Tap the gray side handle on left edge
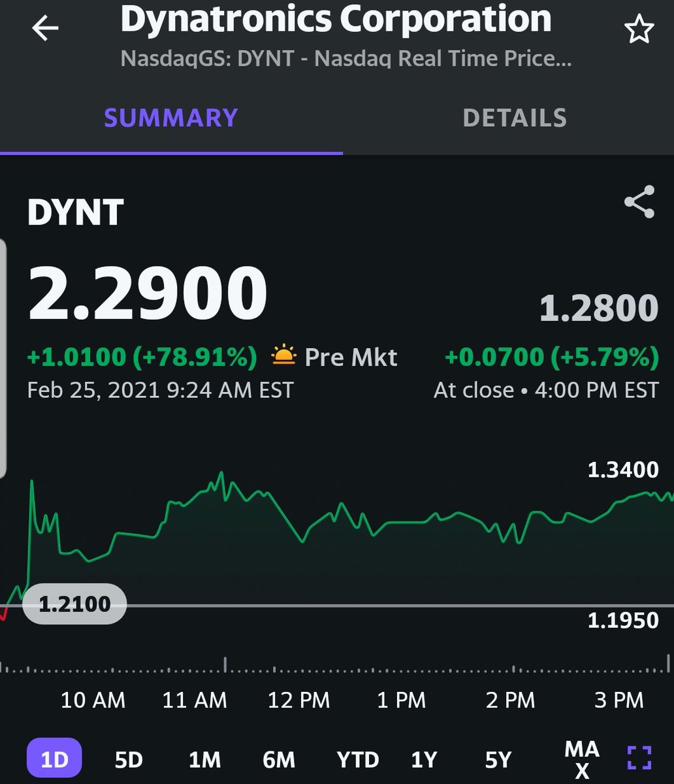Image resolution: width=674 pixels, height=784 pixels. [x=3, y=359]
